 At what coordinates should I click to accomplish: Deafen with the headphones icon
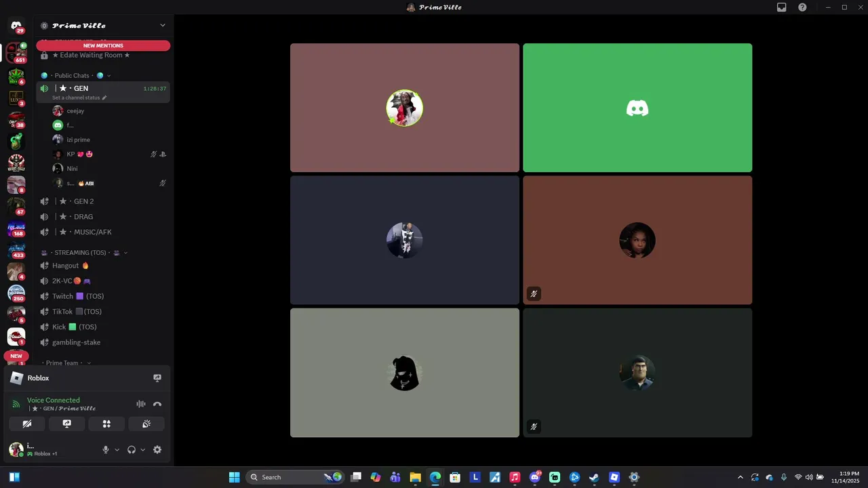[132, 449]
